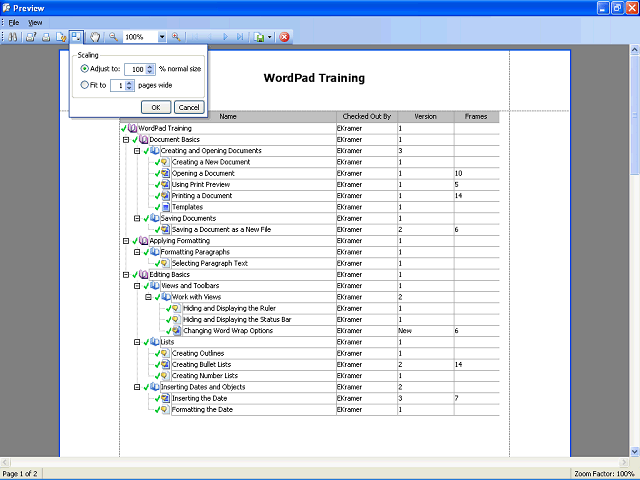Go to the next page arrow
This screenshot has height=480, width=640.
[225, 37]
